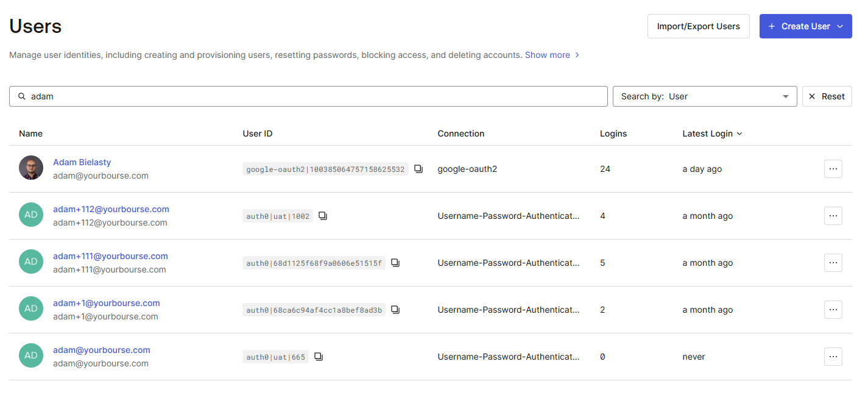Open actions menu for Adam Bielasty

(x=833, y=169)
